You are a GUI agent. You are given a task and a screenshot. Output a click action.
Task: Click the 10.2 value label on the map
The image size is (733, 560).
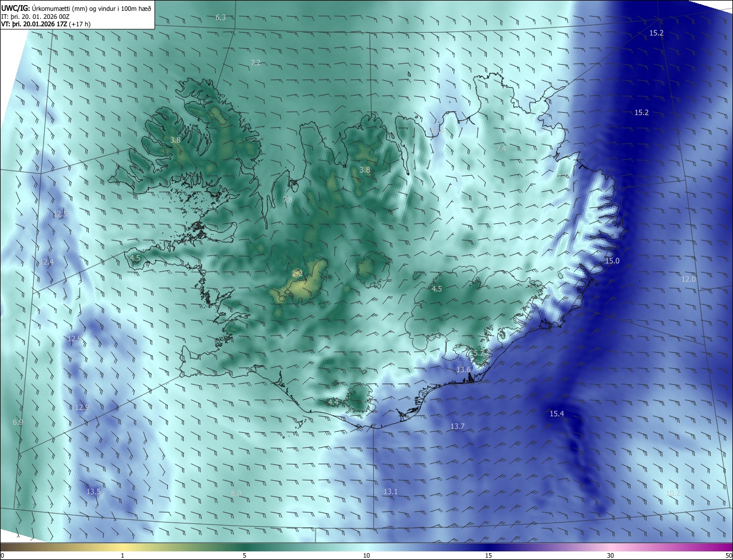point(673,493)
